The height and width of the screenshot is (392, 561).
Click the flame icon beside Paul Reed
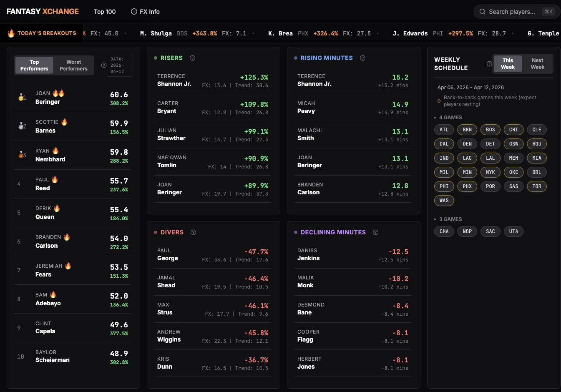tap(55, 179)
